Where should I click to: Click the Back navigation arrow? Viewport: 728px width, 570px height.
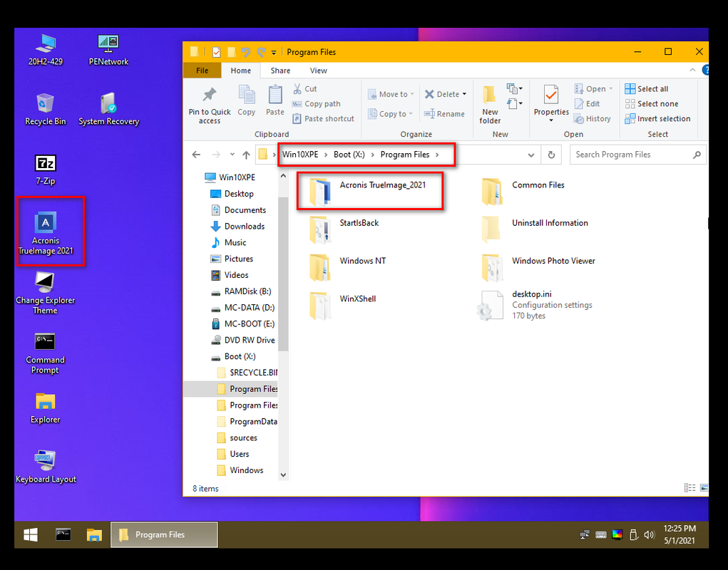pyautogui.click(x=196, y=155)
